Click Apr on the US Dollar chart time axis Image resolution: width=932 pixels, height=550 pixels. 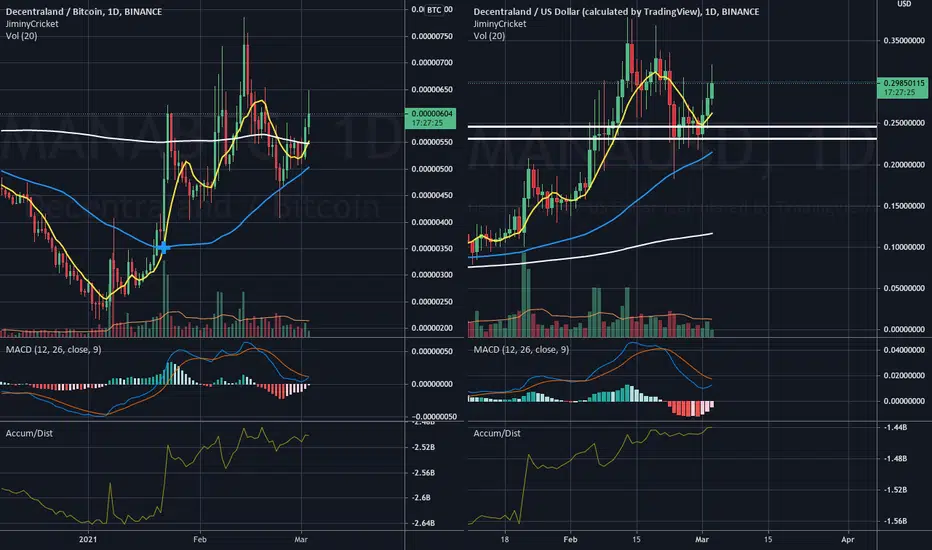click(848, 539)
